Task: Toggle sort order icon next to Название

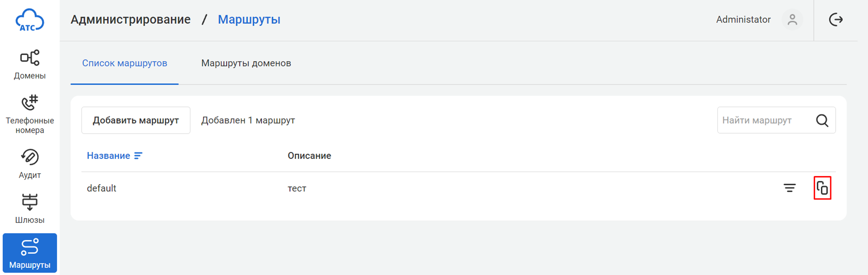Action: 138,156
